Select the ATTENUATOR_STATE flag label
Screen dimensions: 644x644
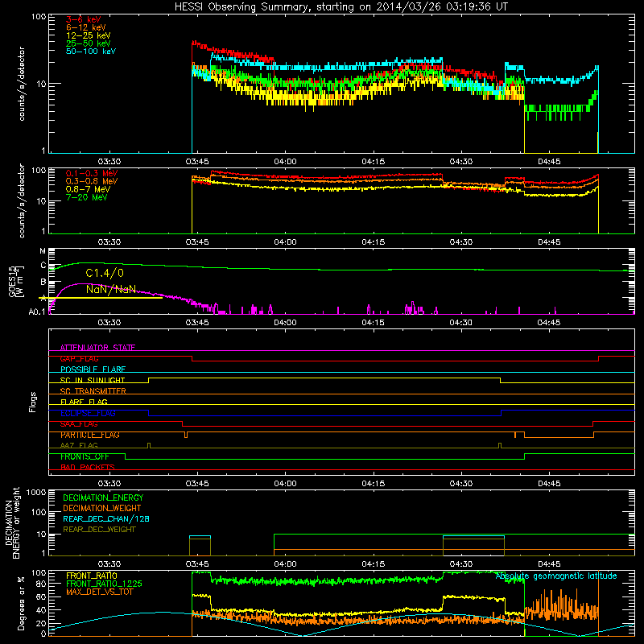[97, 348]
